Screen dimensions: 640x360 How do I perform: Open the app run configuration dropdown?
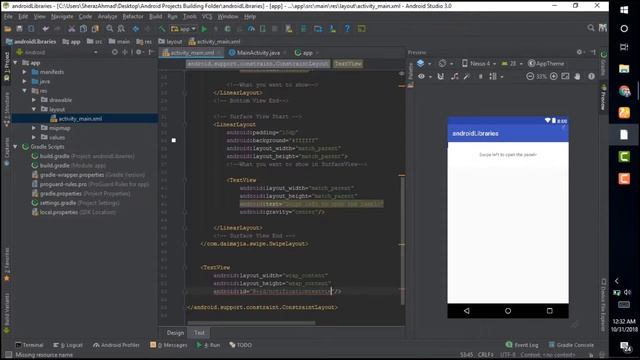pyautogui.click(x=183, y=29)
